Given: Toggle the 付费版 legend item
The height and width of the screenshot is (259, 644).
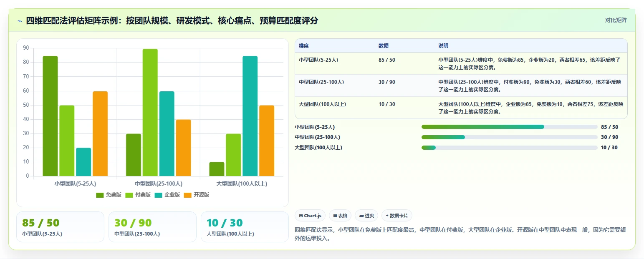Looking at the screenshot, I should [x=138, y=195].
